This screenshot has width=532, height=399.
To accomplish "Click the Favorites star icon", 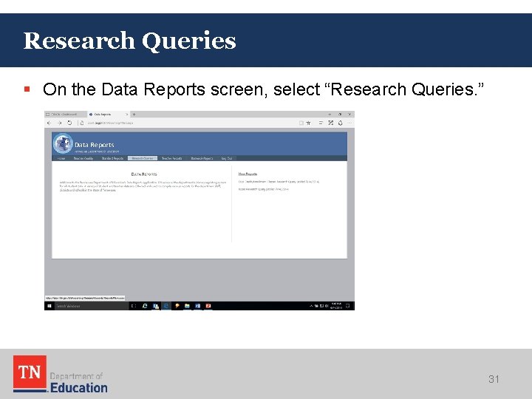I will [x=308, y=123].
